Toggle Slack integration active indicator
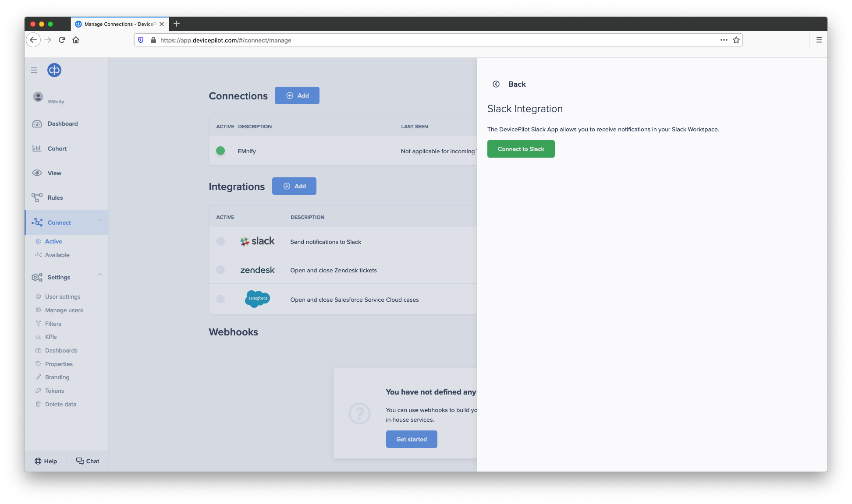This screenshot has width=852, height=504. coord(220,241)
